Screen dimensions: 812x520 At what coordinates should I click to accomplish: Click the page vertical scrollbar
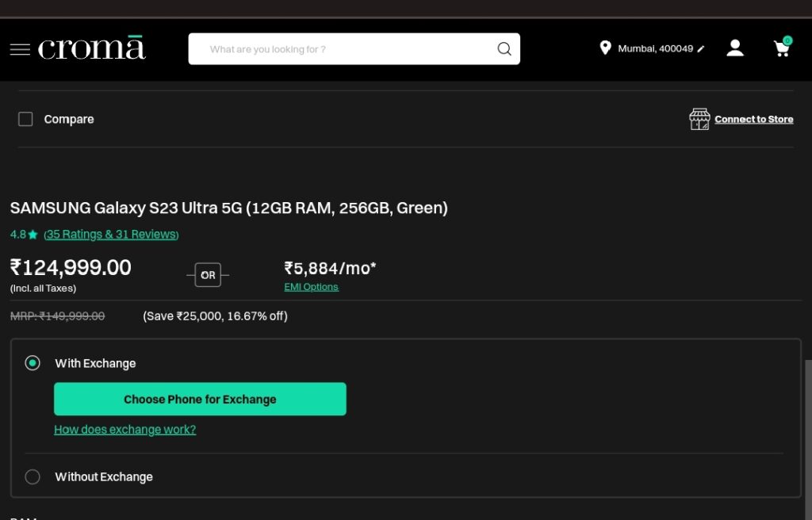pos(808,440)
